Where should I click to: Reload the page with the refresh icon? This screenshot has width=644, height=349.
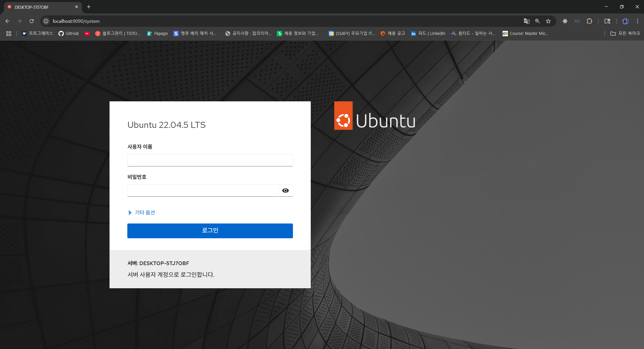32,21
